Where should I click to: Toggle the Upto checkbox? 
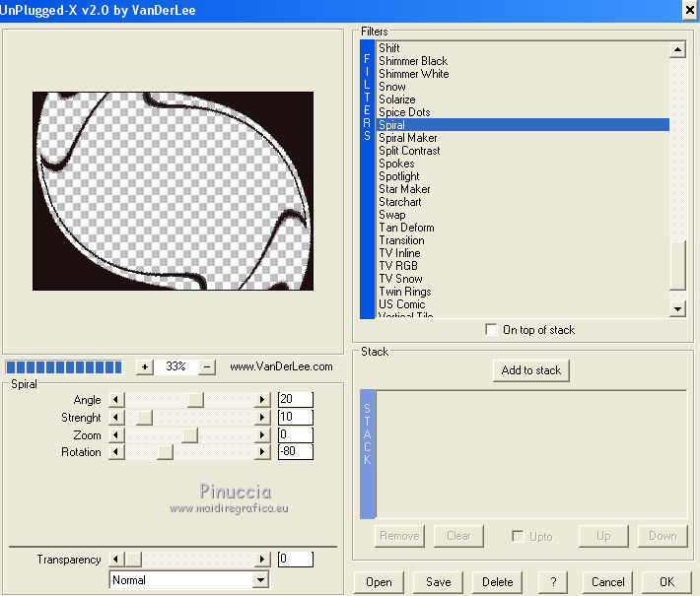coord(518,536)
